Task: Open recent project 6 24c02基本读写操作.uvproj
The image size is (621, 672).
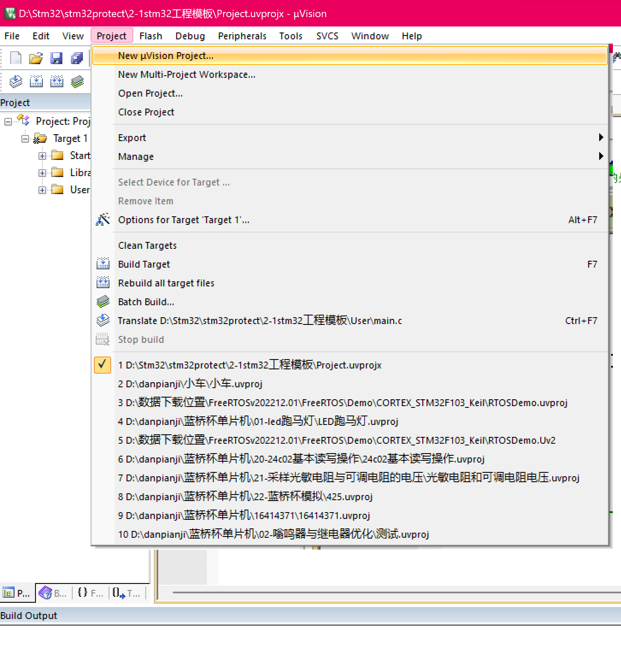Action: pyautogui.click(x=350, y=459)
